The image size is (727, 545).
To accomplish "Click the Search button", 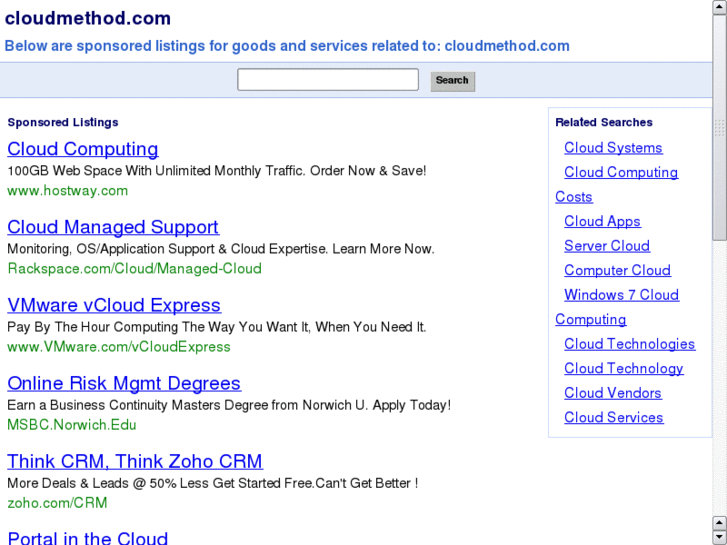I will [453, 81].
